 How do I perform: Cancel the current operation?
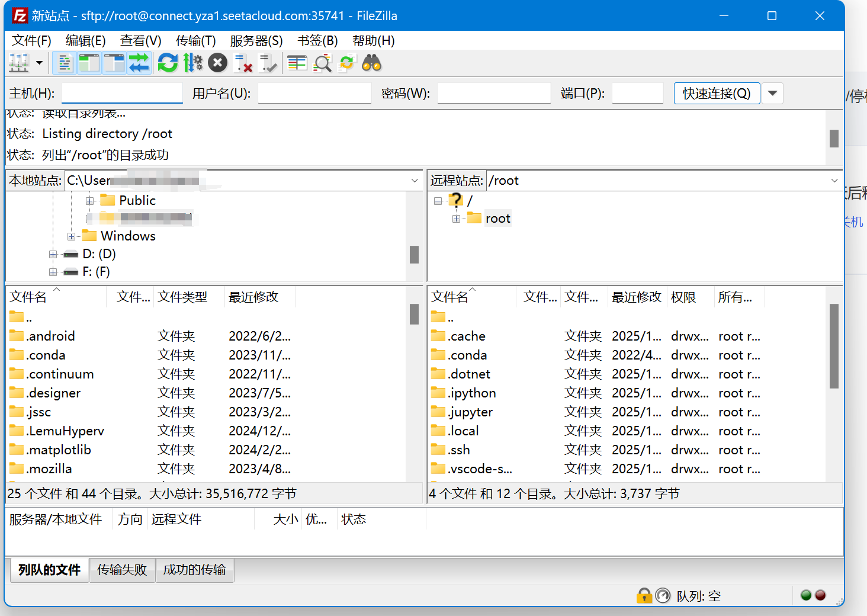point(217,63)
